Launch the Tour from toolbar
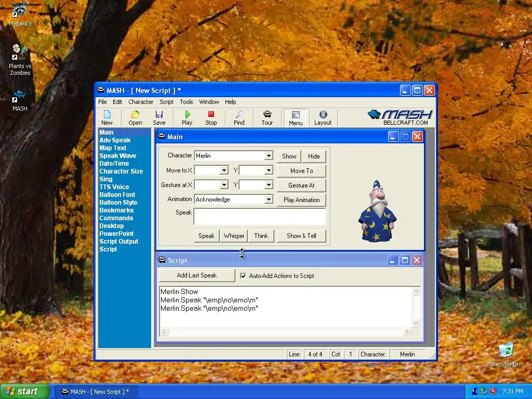532x399 pixels. (267, 118)
